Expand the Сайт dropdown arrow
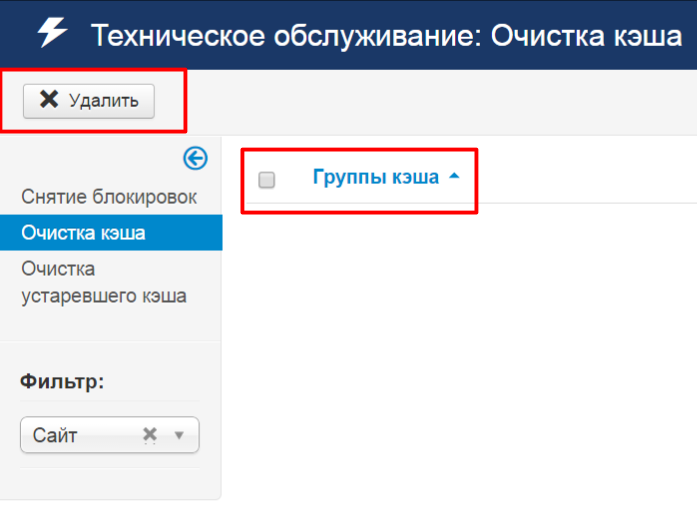The height and width of the screenshot is (522, 697). (180, 435)
